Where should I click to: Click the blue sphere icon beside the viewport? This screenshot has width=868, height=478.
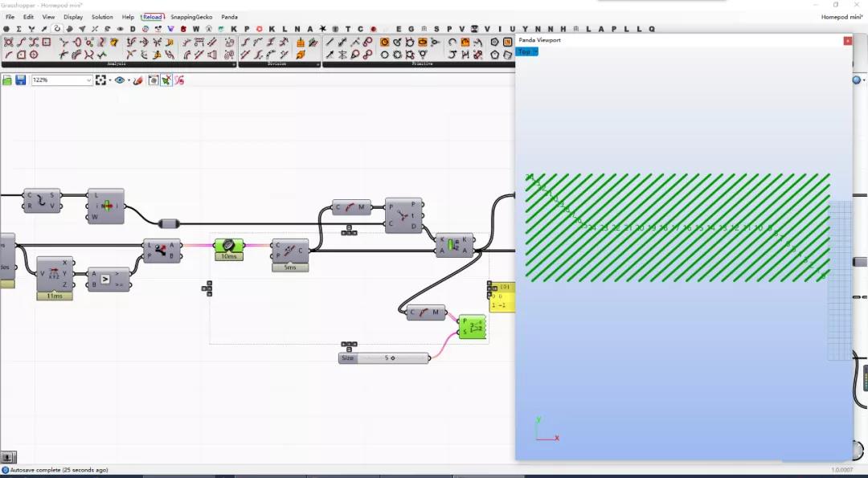[858, 80]
